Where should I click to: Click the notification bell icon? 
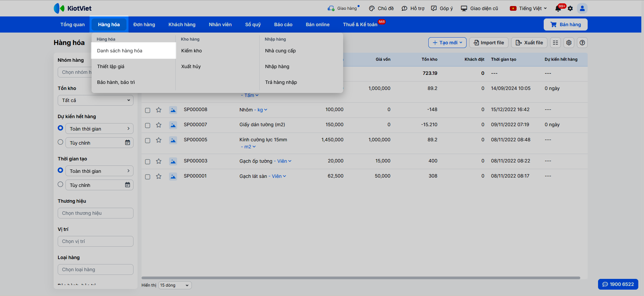pyautogui.click(x=558, y=8)
